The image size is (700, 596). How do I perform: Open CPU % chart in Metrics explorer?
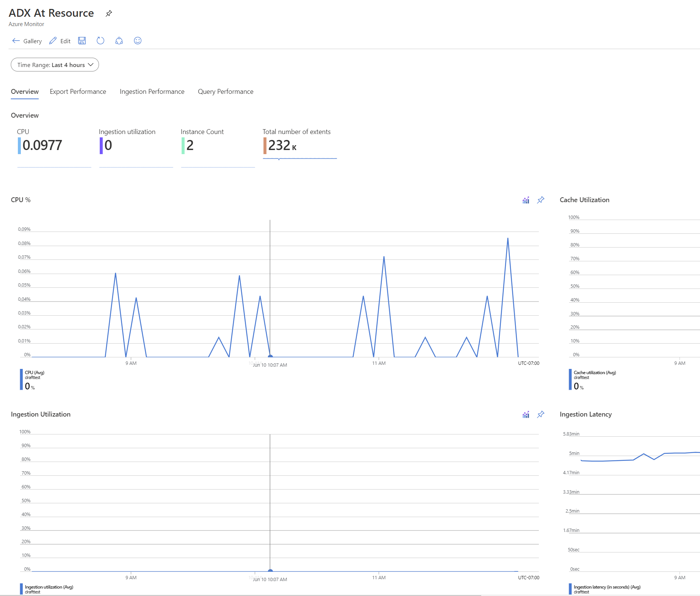tap(526, 200)
